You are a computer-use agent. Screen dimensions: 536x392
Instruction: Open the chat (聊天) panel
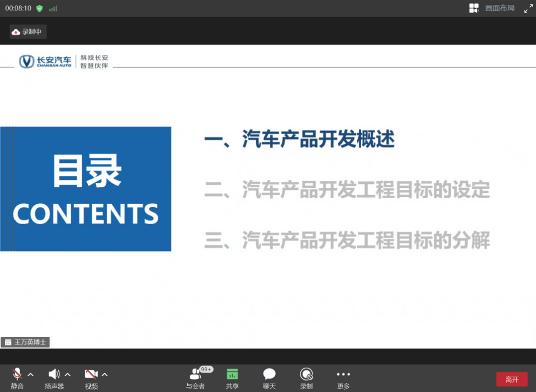(x=269, y=375)
